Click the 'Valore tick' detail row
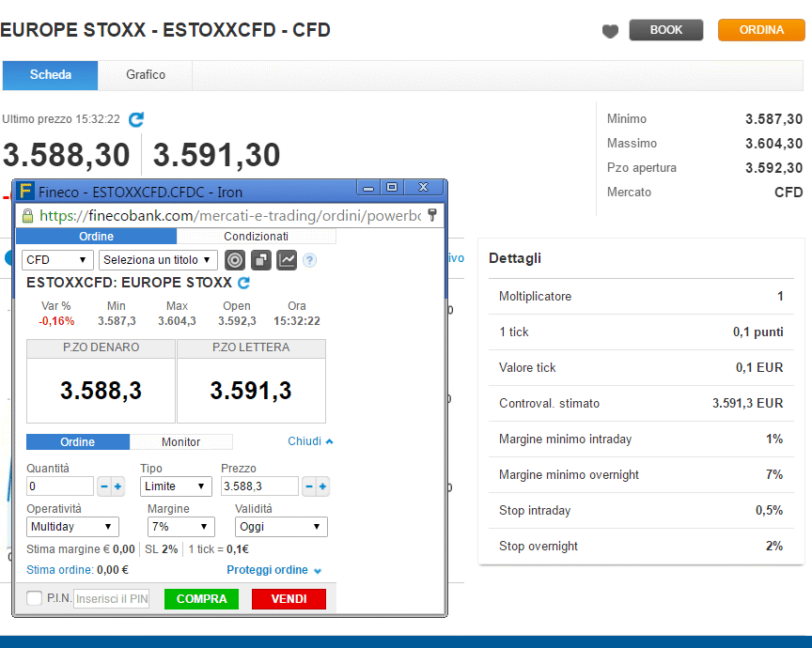812x648 pixels. [x=641, y=367]
